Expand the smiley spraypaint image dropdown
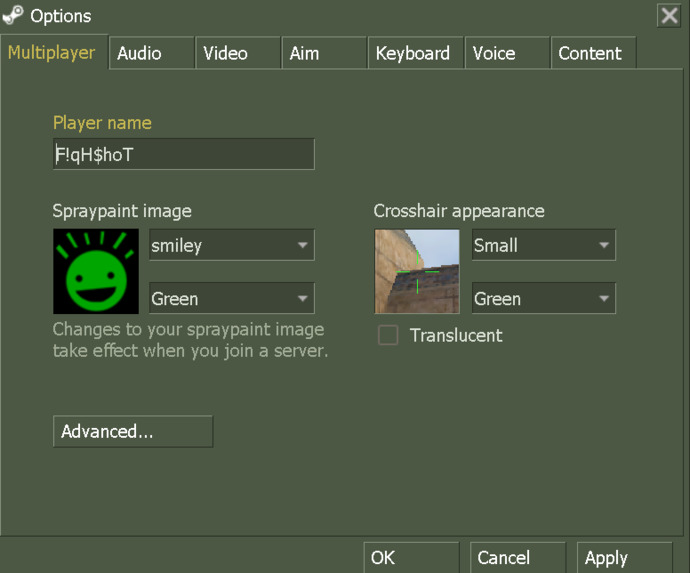The height and width of the screenshot is (573, 690). point(231,245)
